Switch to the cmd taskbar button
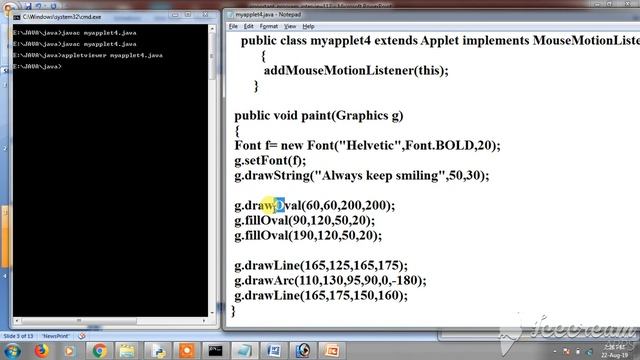Screen dimensions: 640x360 (x=215, y=351)
